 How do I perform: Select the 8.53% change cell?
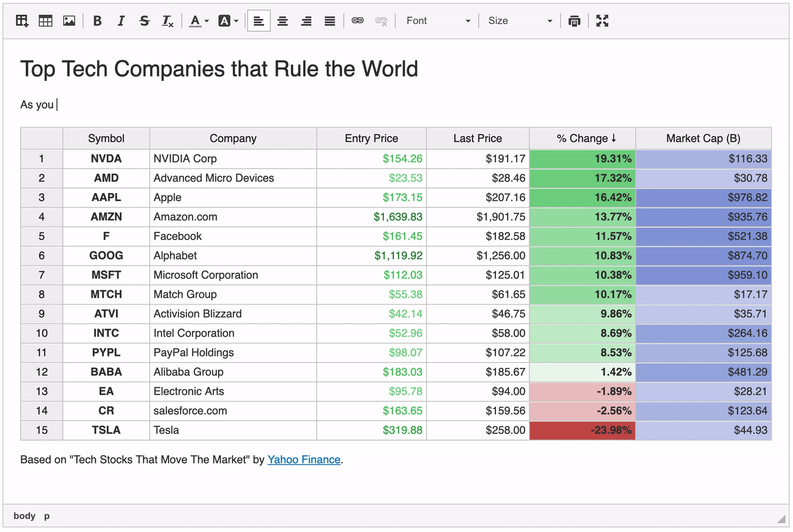tap(582, 353)
